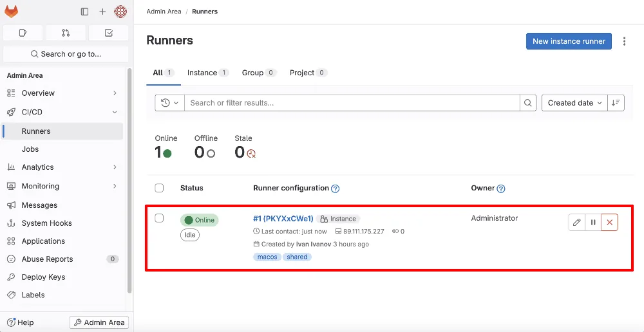Pause runner #1 with the pause icon
The width and height of the screenshot is (644, 332).
tap(593, 223)
